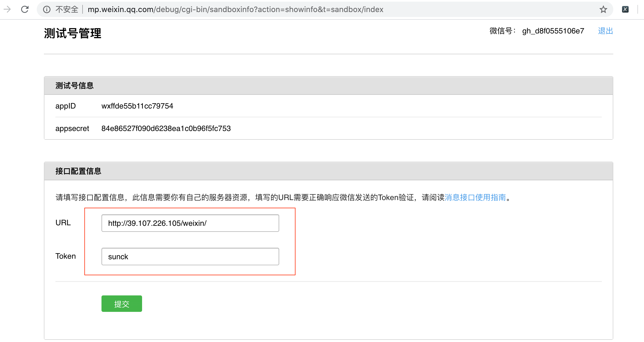Click the 微信号 gh_d8f0555106e7 text
Viewport: 644px width, 342px height.
pyautogui.click(x=553, y=31)
